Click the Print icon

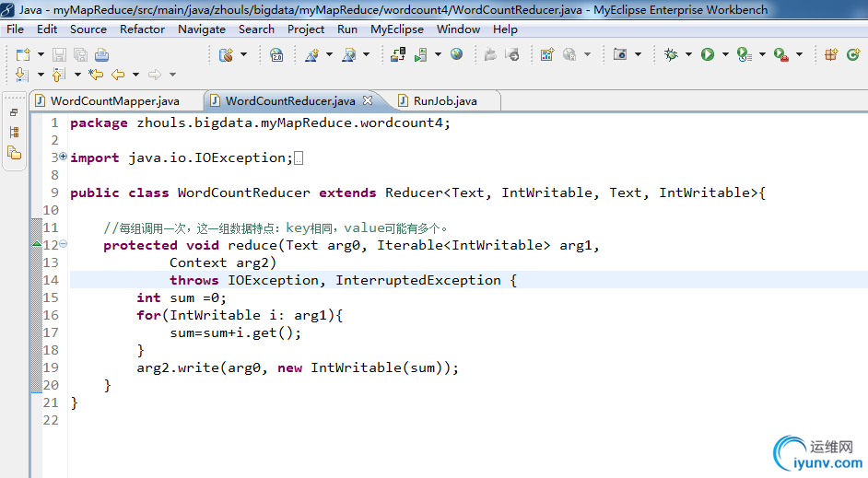pyautogui.click(x=101, y=54)
